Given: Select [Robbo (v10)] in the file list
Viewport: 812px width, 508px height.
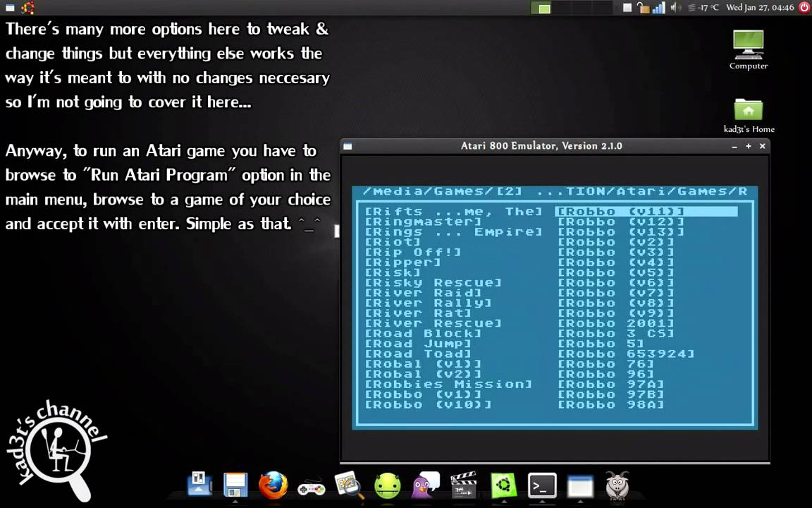Looking at the screenshot, I should click(429, 405).
